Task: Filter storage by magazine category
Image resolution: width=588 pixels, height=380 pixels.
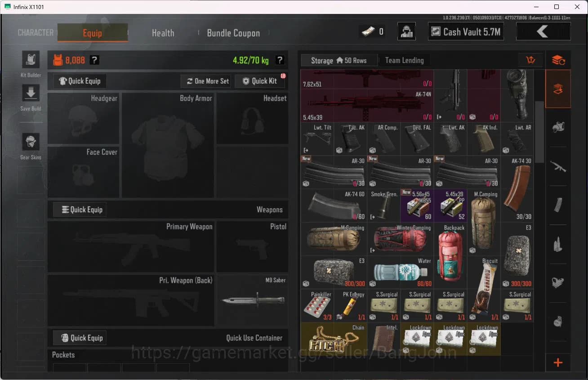Action: [x=558, y=206]
